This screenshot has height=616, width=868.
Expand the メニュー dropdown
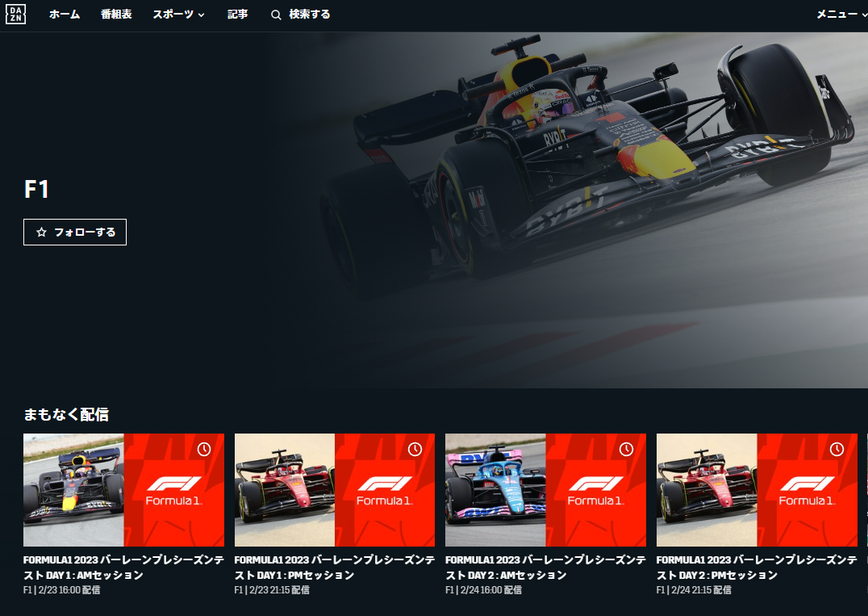[x=842, y=15]
